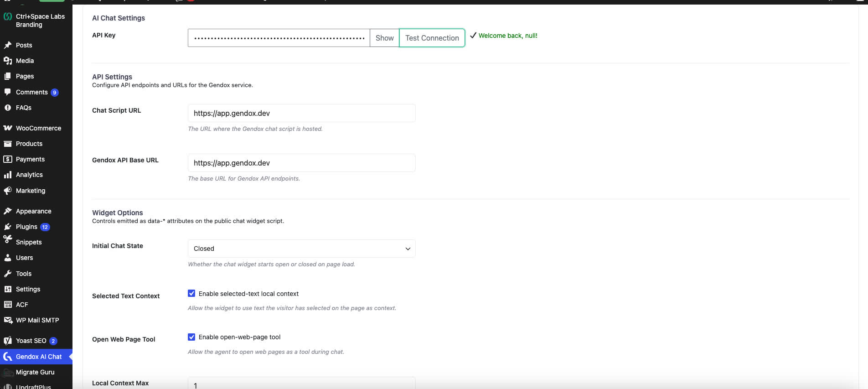The image size is (868, 389).
Task: Open Payments via its dollar icon
Action: [8, 159]
